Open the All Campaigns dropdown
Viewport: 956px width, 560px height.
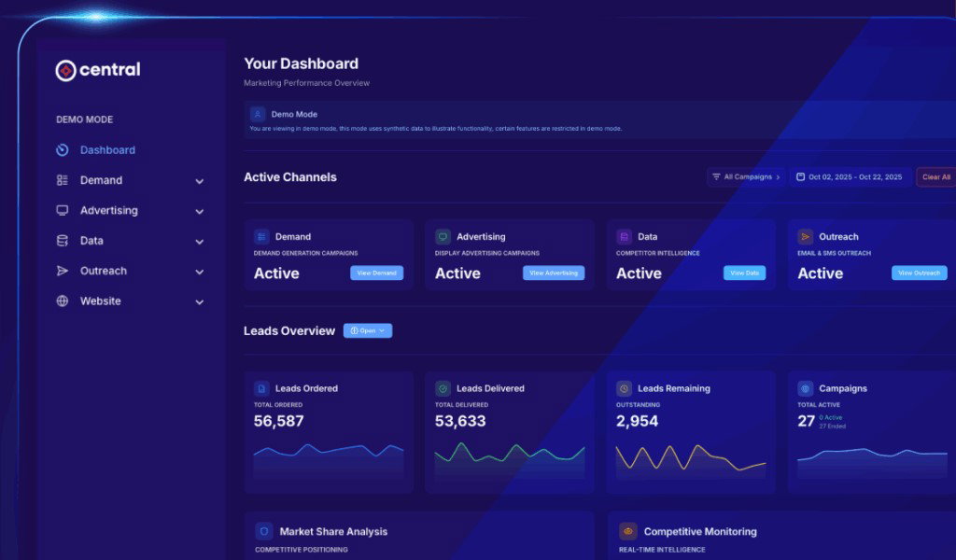[x=746, y=176]
